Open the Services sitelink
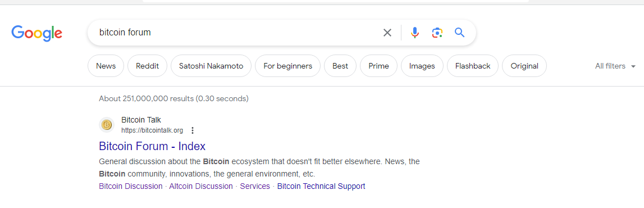This screenshot has width=644, height=208. (255, 186)
